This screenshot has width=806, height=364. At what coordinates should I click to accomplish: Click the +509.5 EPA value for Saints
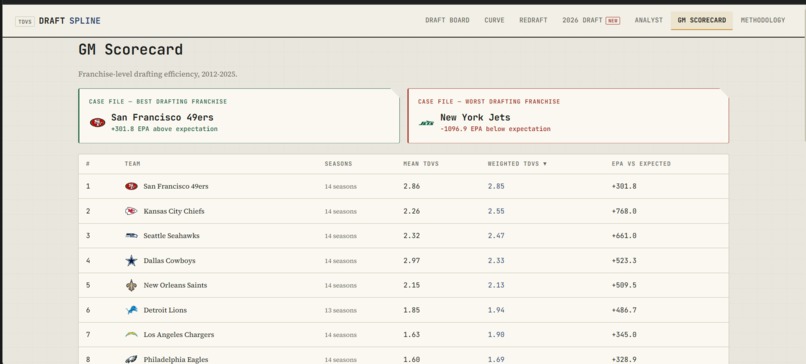tap(624, 285)
